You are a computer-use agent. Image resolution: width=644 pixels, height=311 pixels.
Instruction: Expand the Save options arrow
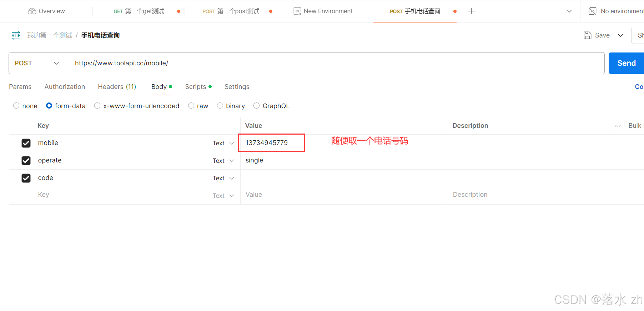click(x=620, y=35)
